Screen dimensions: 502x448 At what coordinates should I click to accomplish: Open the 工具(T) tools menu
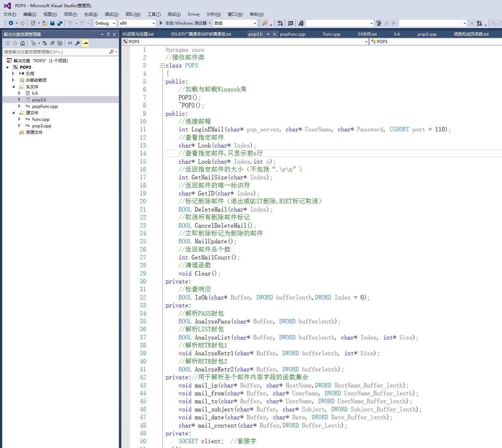click(x=154, y=14)
